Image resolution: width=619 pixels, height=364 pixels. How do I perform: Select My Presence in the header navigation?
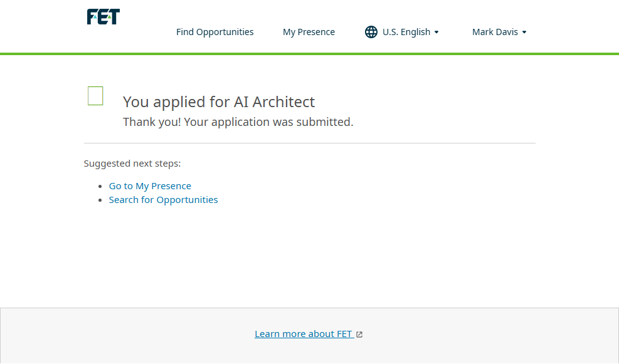tap(309, 32)
